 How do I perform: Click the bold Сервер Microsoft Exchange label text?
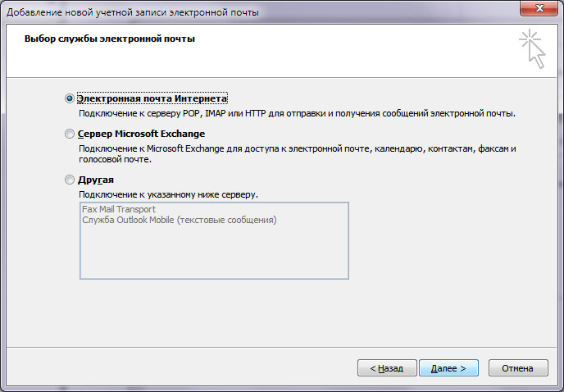[x=141, y=134]
